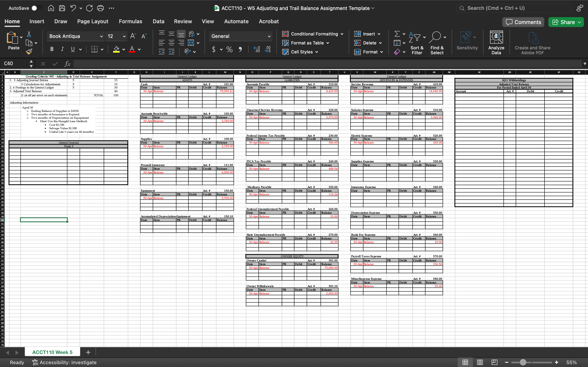
Task: Click the Share button
Action: click(567, 22)
